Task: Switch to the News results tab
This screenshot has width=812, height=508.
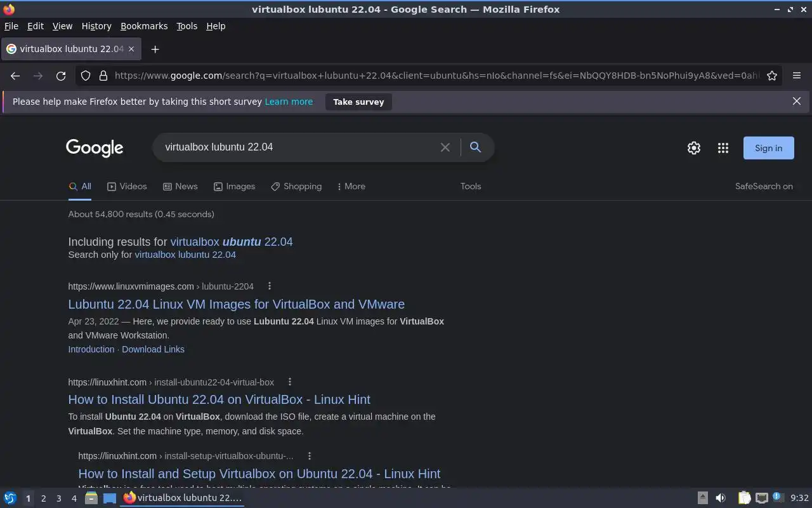Action: pyautogui.click(x=180, y=187)
